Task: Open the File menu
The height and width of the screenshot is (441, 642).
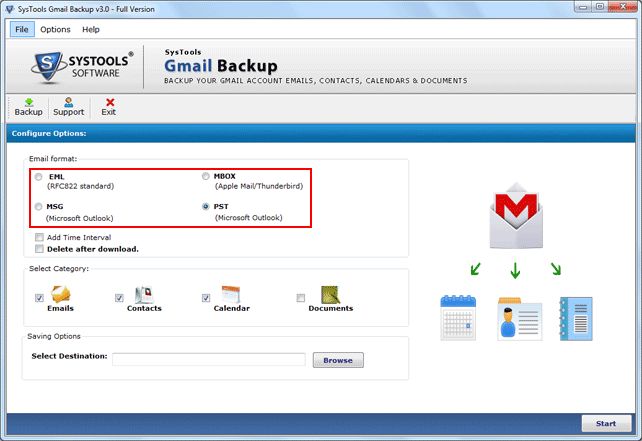Action: (22, 29)
